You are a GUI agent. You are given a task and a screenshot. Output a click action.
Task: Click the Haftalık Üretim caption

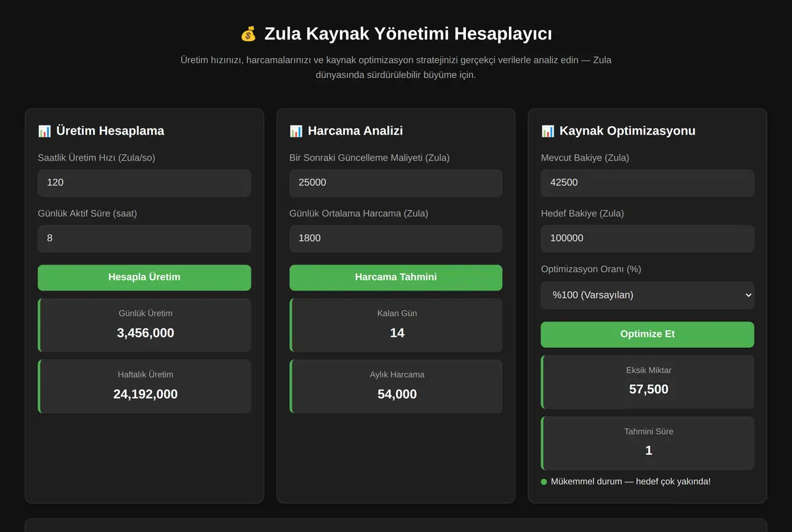click(x=145, y=375)
